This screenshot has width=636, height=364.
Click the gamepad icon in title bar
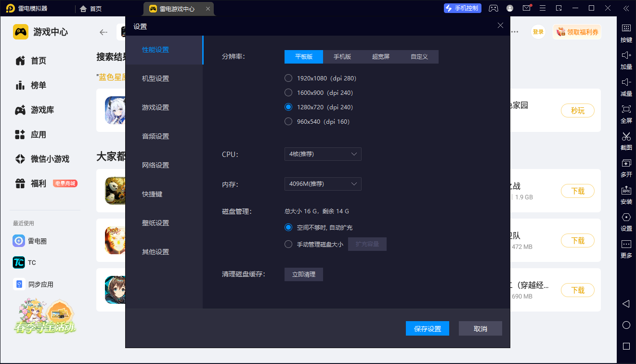click(493, 8)
